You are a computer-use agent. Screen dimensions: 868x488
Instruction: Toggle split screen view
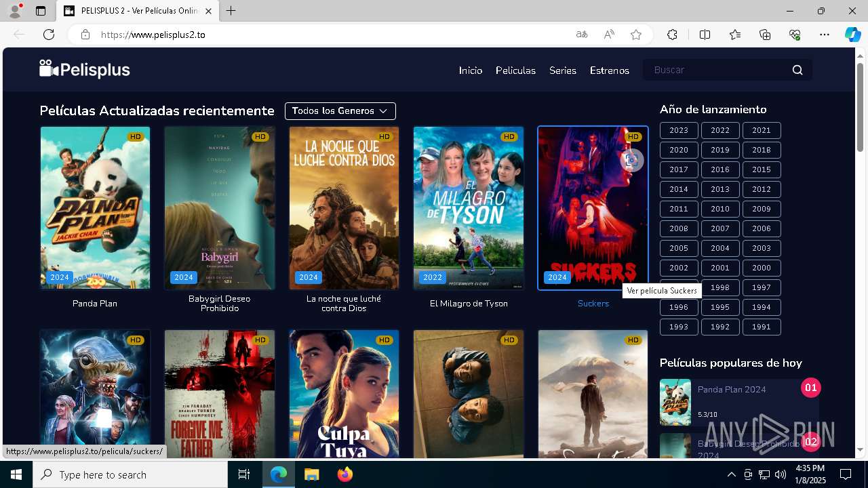(x=705, y=35)
